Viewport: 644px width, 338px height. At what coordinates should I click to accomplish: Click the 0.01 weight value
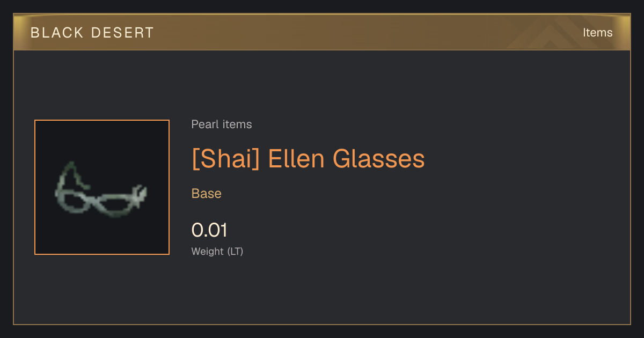[209, 230]
